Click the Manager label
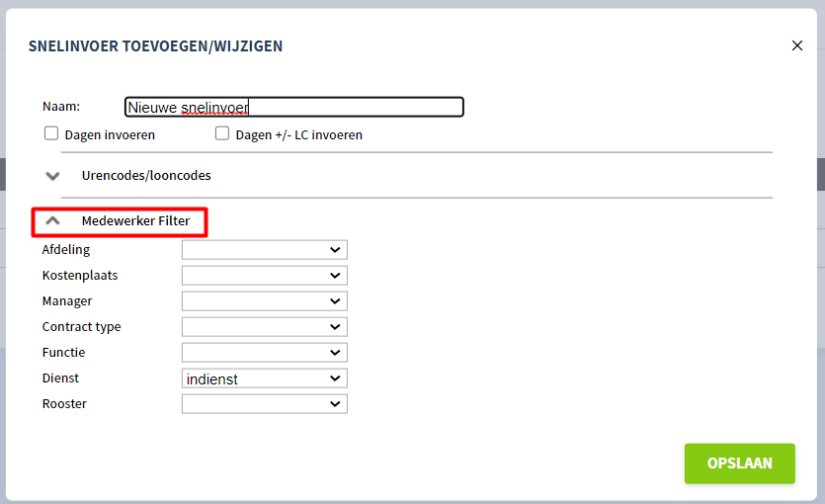The height and width of the screenshot is (504, 825). coord(67,301)
